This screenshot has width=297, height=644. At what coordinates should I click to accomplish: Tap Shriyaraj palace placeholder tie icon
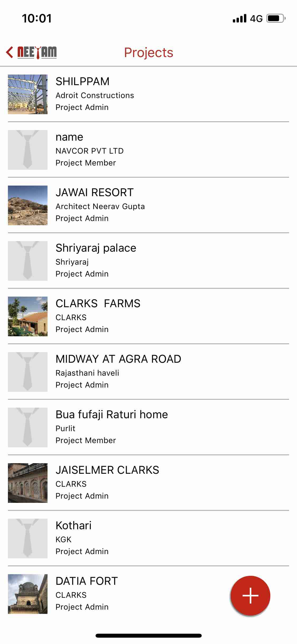coord(28,261)
